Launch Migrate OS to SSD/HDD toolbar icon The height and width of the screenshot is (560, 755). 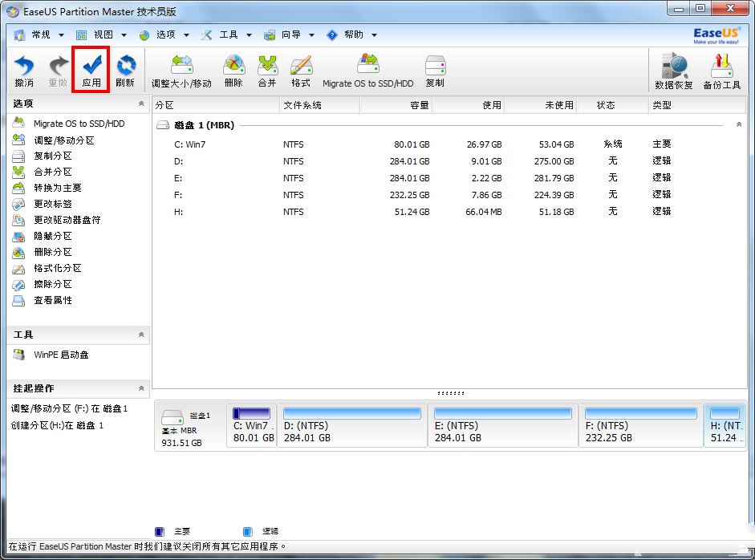click(367, 71)
